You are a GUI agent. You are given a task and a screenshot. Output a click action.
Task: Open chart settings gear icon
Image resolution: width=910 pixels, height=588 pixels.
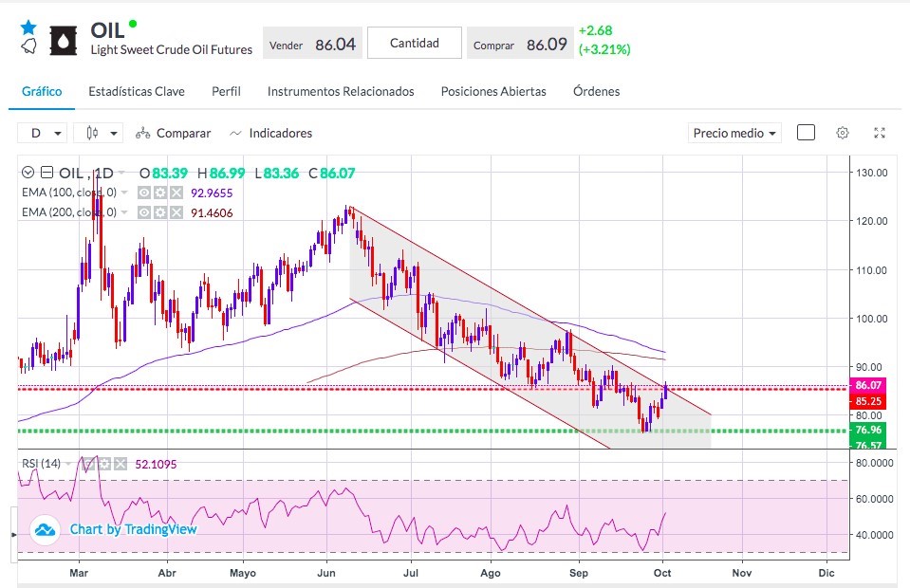843,133
